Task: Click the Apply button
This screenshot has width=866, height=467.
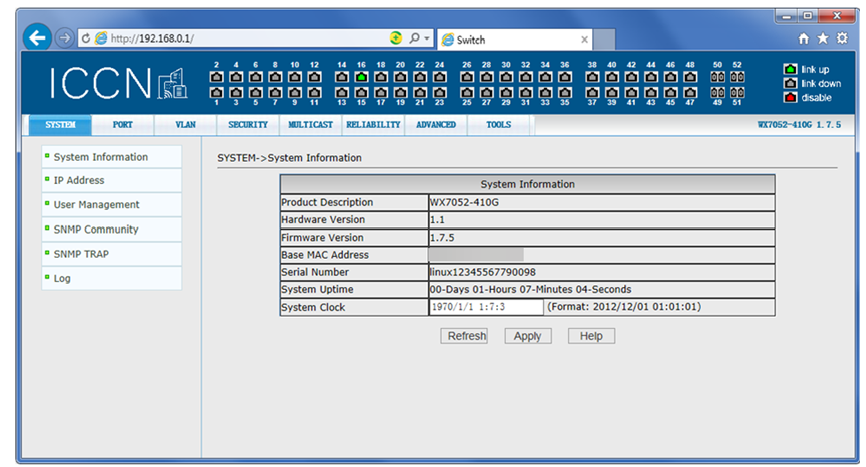Action: coord(527,336)
